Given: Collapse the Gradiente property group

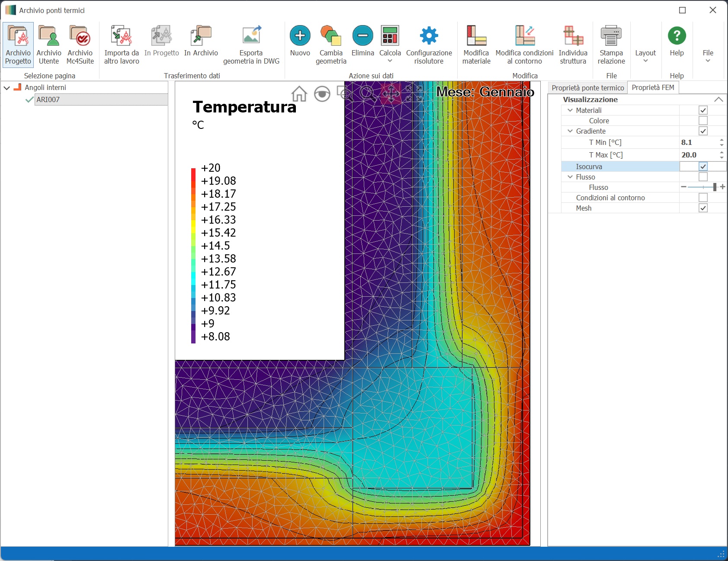Looking at the screenshot, I should [570, 131].
